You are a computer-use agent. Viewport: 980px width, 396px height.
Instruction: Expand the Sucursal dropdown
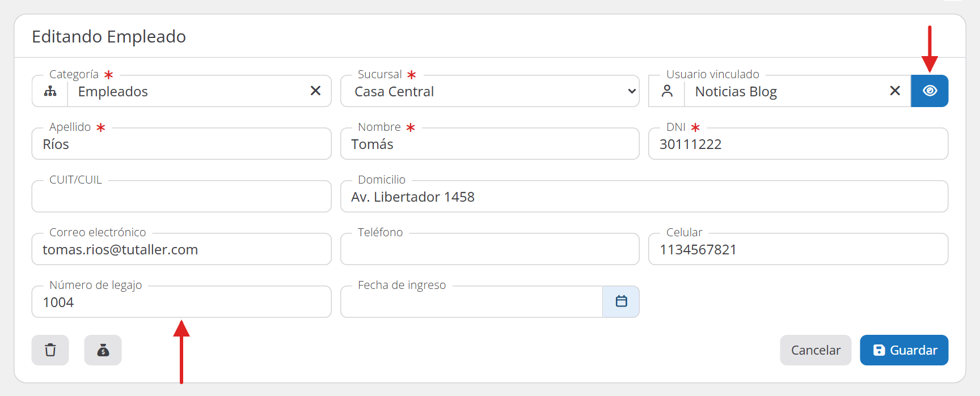click(490, 91)
